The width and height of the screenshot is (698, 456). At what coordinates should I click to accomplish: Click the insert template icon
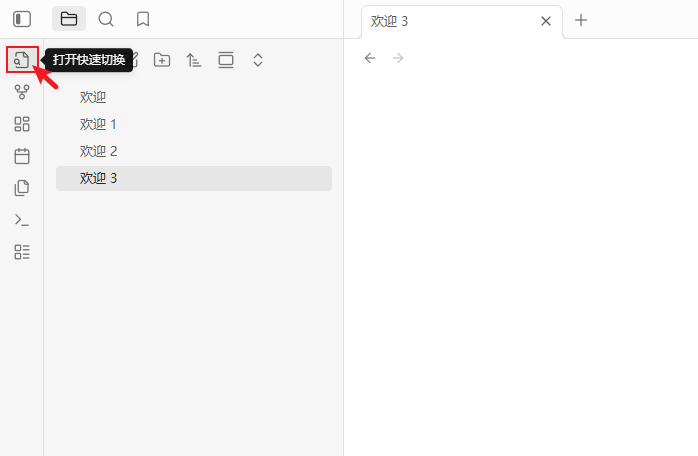22,188
